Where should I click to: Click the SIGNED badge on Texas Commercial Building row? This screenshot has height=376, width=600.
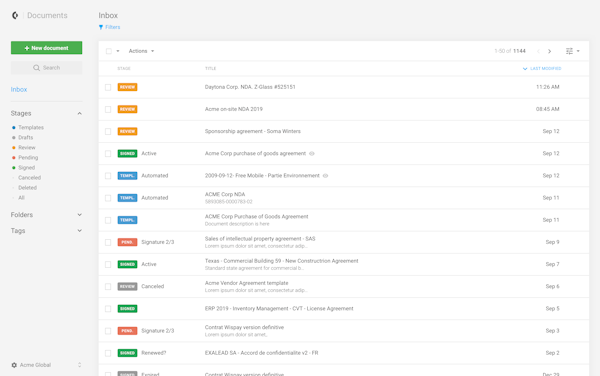pos(127,264)
